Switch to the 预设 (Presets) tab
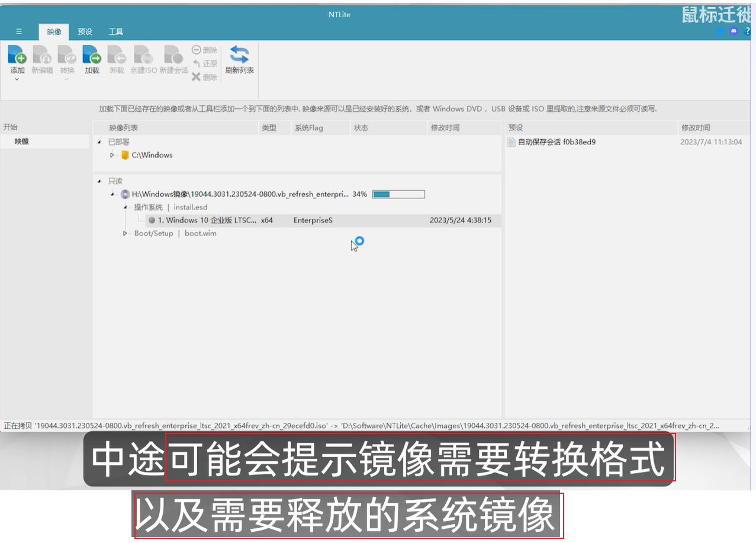This screenshot has width=756, height=543. tap(85, 32)
